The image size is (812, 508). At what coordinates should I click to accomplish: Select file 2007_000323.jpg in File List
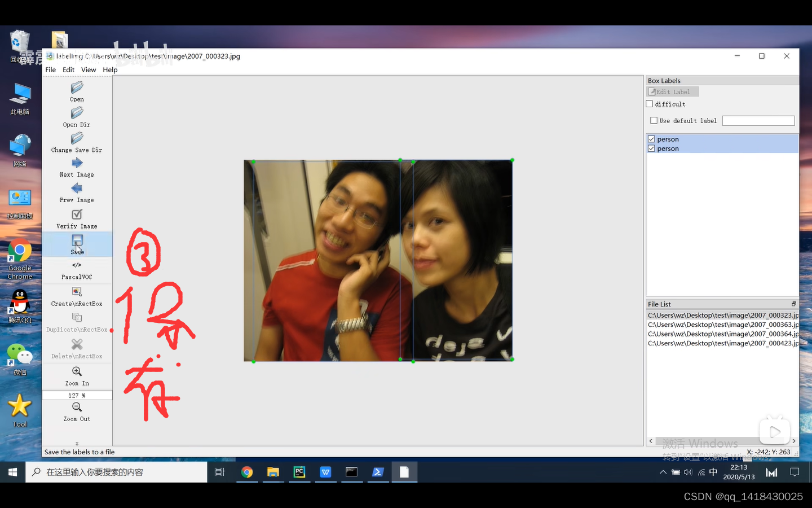pos(722,316)
